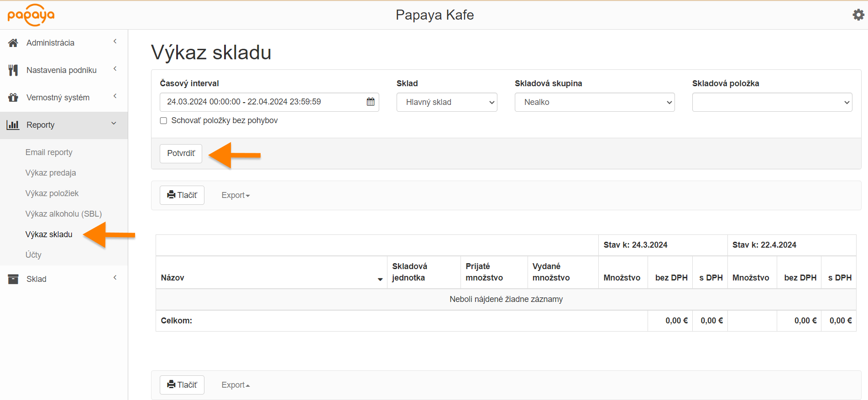Screen dimensions: 868x400
Task: Go to Výkaz alkoholu (SBL) report
Action: tap(63, 214)
